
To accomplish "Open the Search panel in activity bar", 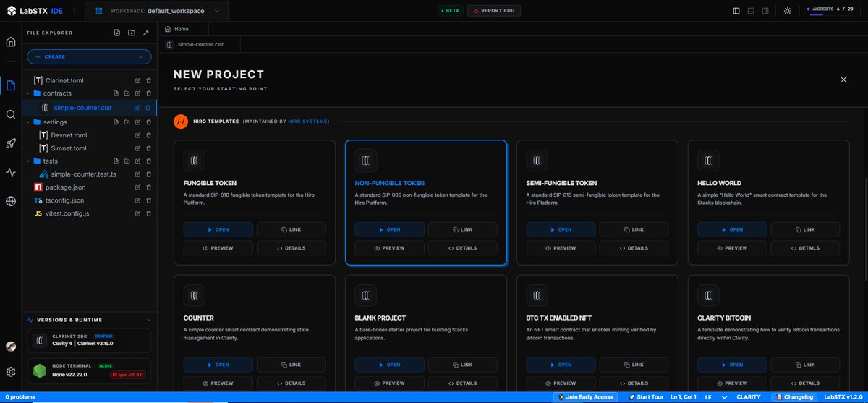I will [x=10, y=114].
